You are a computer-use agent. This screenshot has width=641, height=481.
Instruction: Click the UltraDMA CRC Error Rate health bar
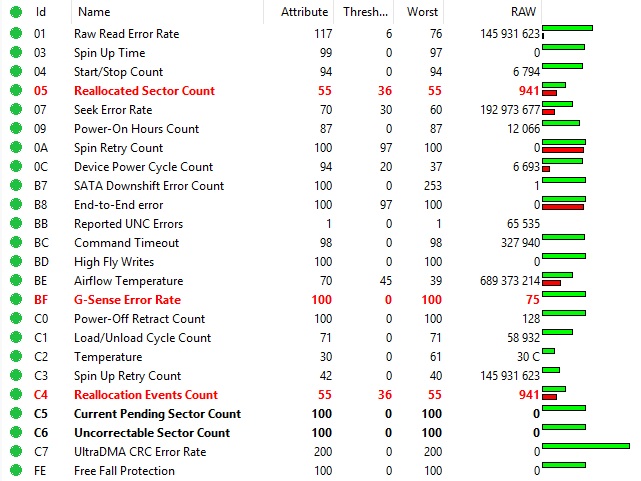586,446
